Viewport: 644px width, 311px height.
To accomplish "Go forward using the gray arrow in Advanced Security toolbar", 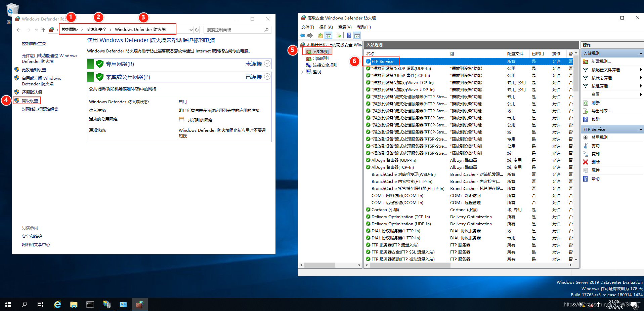I will click(310, 35).
